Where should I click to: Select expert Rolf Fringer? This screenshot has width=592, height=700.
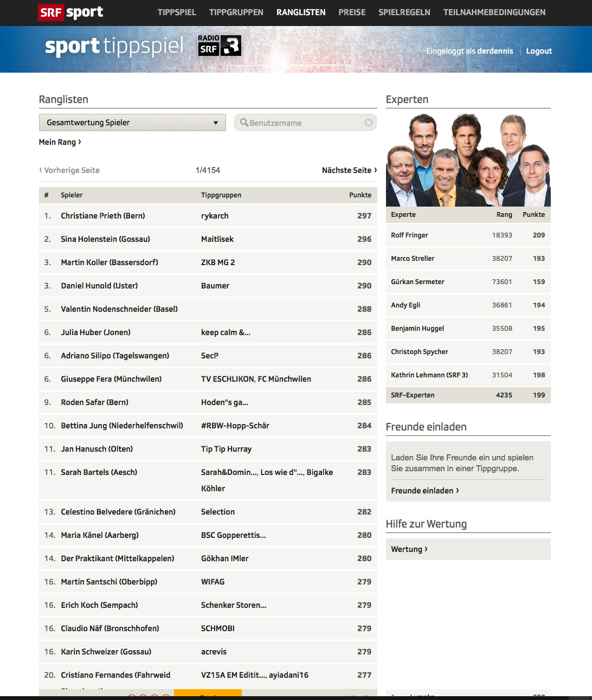tap(409, 235)
